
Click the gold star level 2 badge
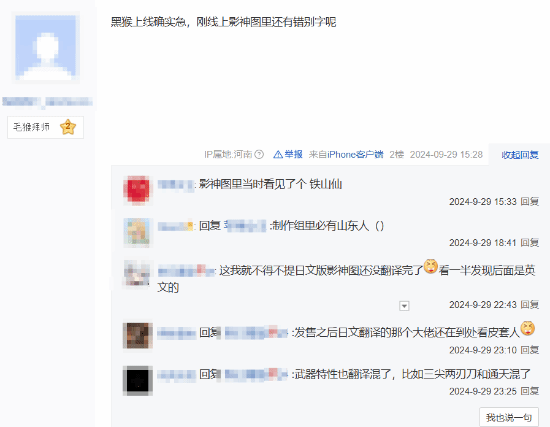68,127
